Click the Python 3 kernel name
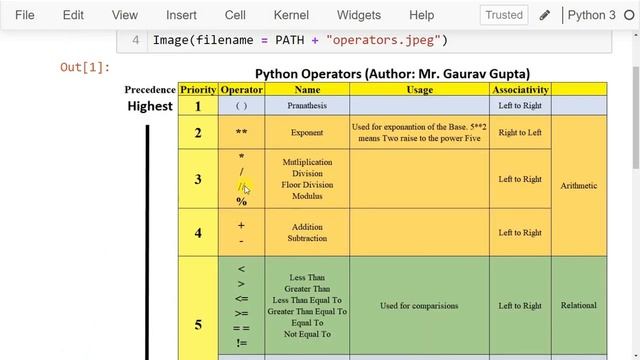The width and height of the screenshot is (640, 360). point(591,15)
